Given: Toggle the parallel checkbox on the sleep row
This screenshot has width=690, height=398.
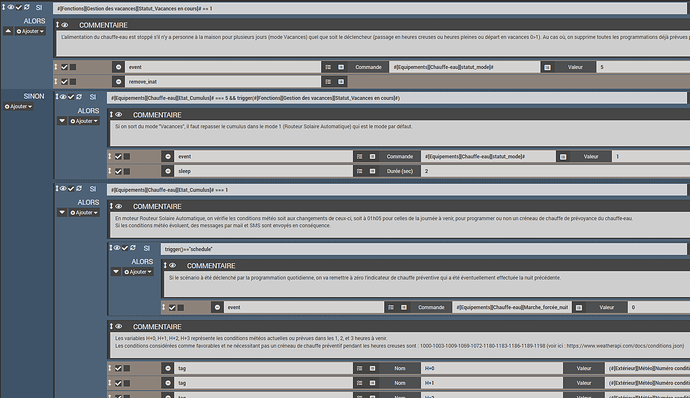Looking at the screenshot, I should [127, 171].
